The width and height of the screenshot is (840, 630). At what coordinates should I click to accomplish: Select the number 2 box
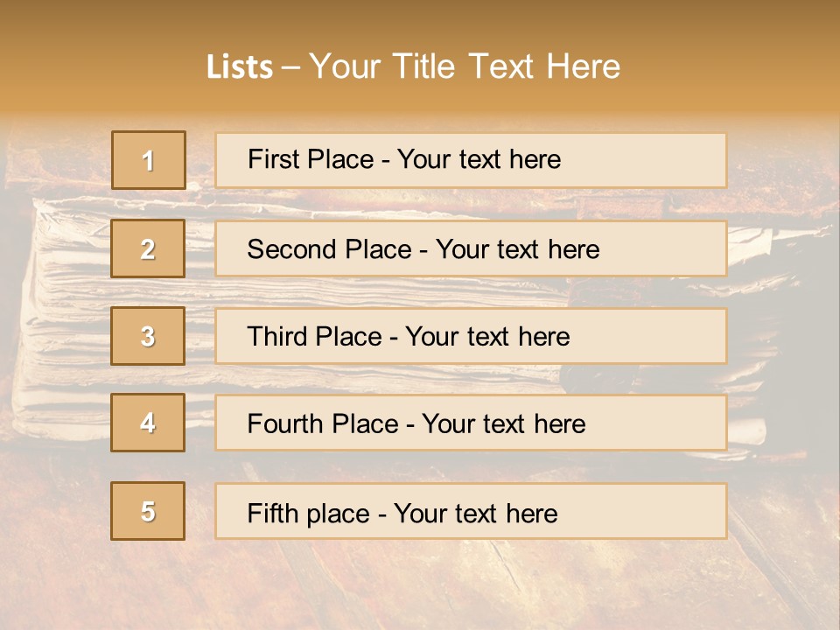[x=148, y=248]
